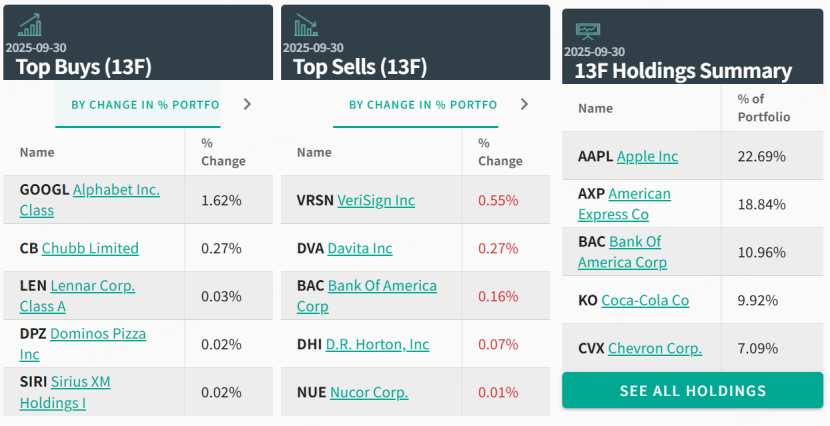Follow the Nucor Corp. link
The image size is (830, 426).
coord(369,392)
